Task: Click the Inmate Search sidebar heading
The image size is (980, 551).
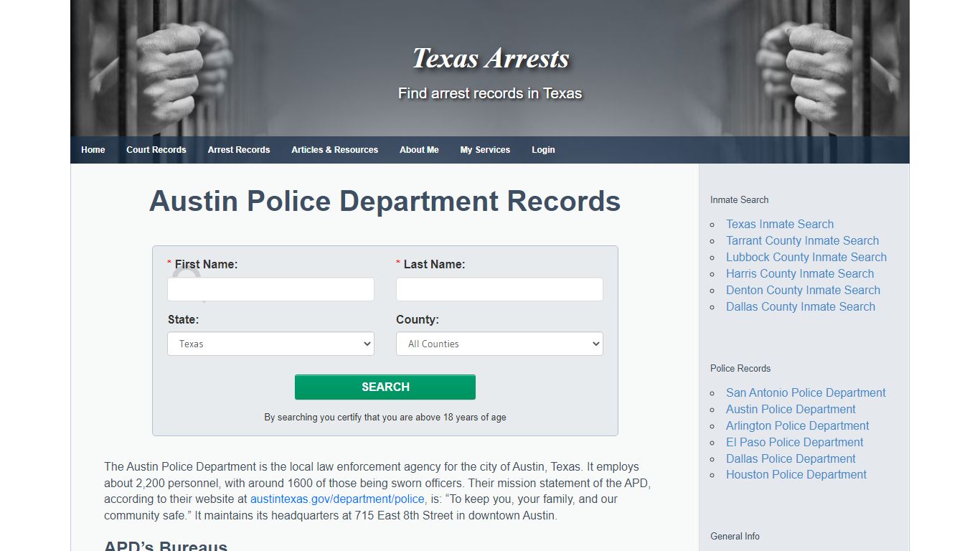Action: pos(739,199)
